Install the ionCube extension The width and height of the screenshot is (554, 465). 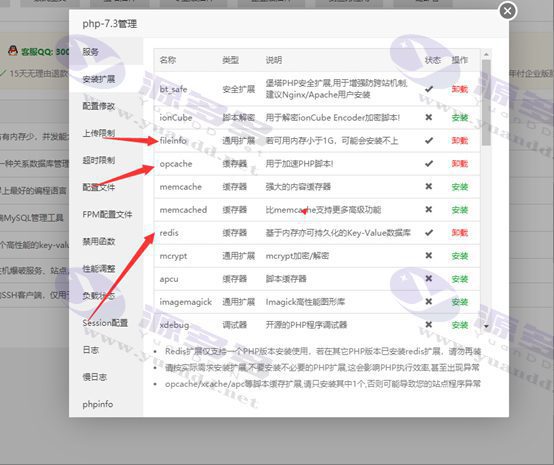[x=460, y=118]
